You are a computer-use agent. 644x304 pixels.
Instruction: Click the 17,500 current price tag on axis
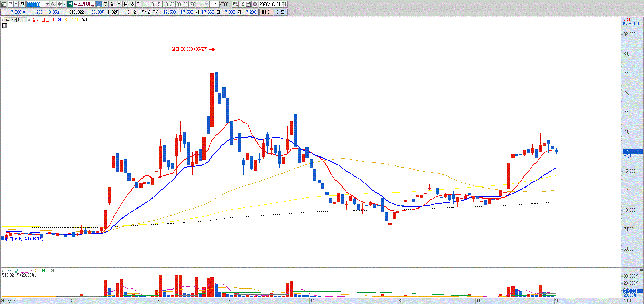tap(632, 151)
